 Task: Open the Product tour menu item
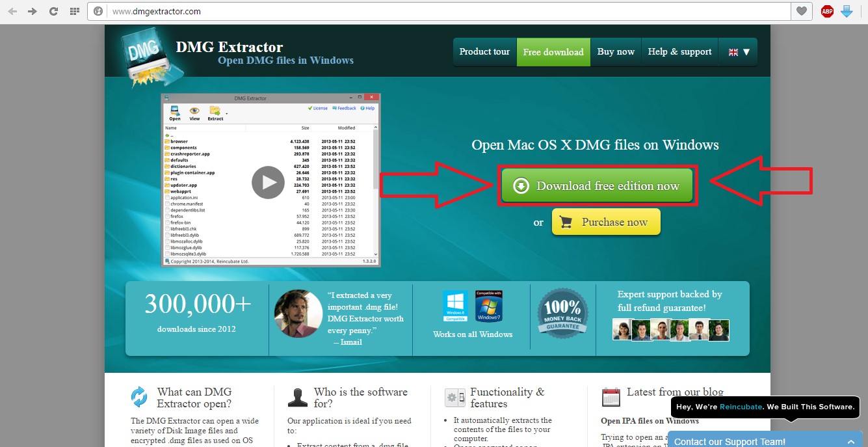tap(484, 52)
